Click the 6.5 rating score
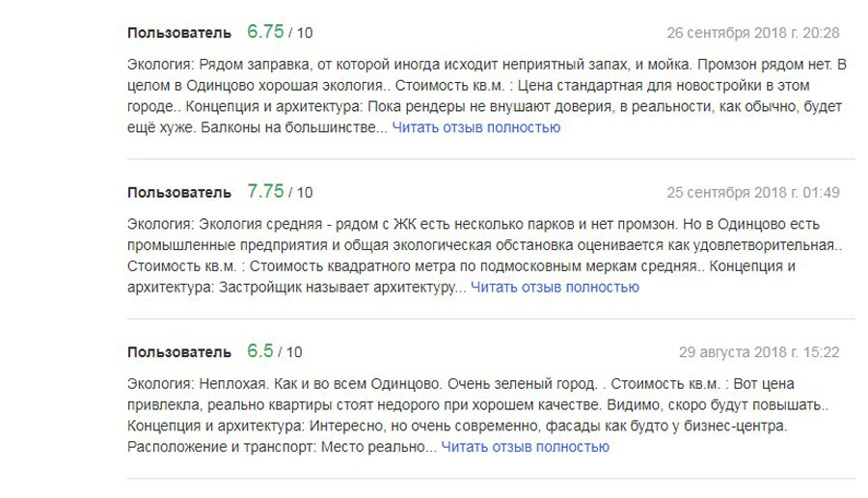The image size is (868, 498). click(260, 350)
